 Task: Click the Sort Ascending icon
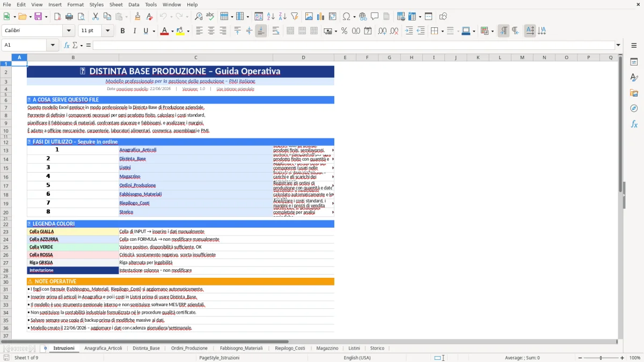[x=270, y=17]
